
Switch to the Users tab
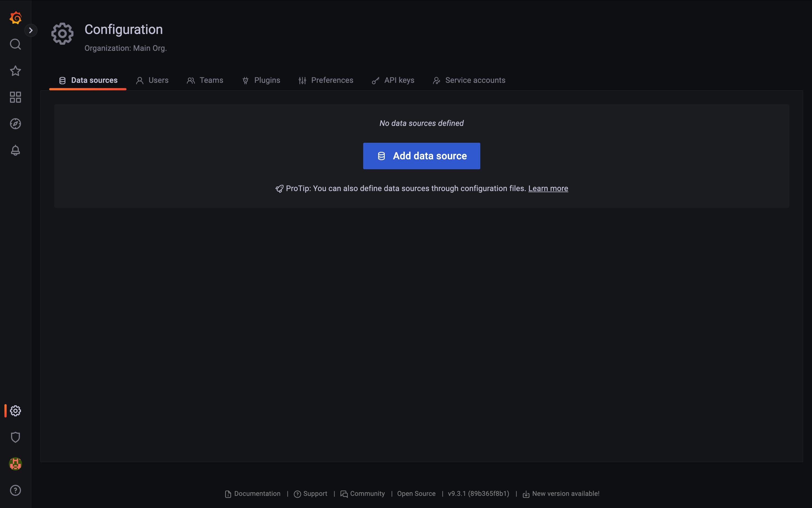[152, 80]
